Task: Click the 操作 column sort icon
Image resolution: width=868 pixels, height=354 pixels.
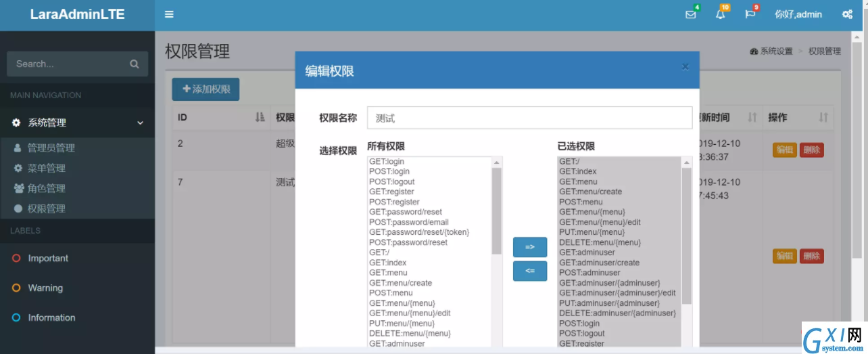Action: click(823, 117)
